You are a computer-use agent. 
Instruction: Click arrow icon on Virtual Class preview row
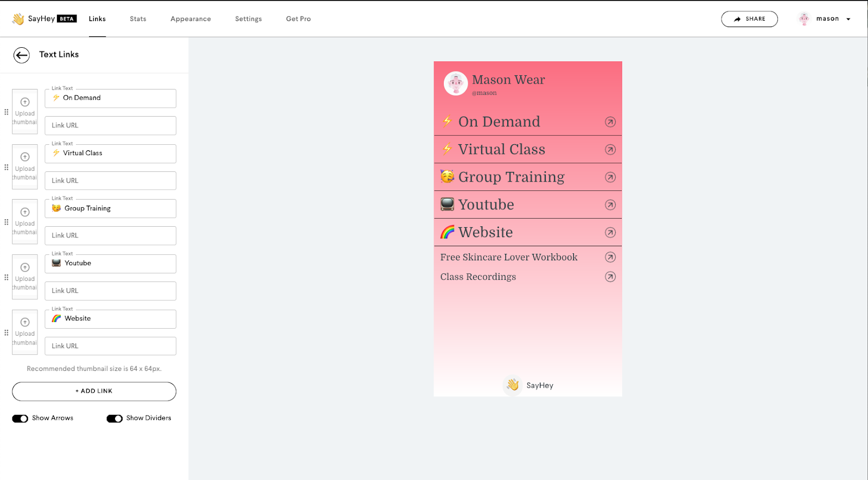point(610,150)
